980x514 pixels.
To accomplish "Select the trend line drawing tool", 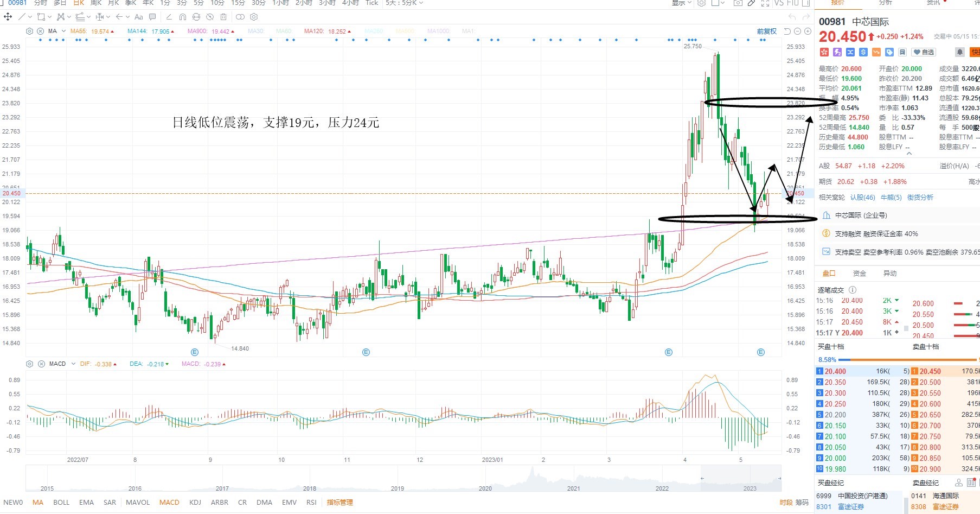I will click(x=22, y=16).
